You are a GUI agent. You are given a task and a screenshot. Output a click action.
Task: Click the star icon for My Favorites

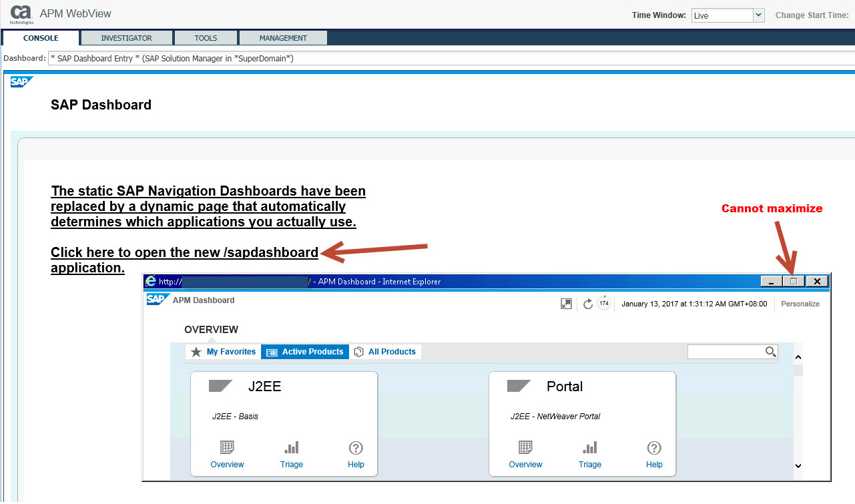tap(196, 352)
